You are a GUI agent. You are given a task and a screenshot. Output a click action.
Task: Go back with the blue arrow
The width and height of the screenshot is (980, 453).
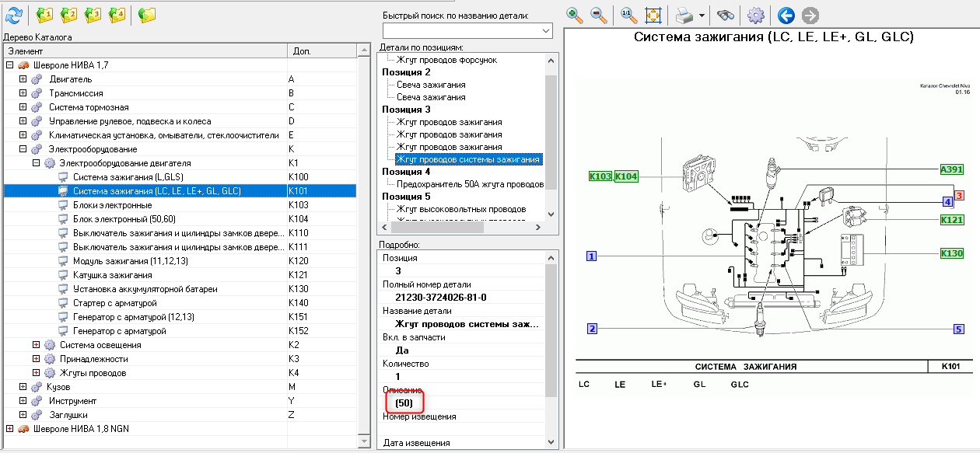(x=786, y=14)
